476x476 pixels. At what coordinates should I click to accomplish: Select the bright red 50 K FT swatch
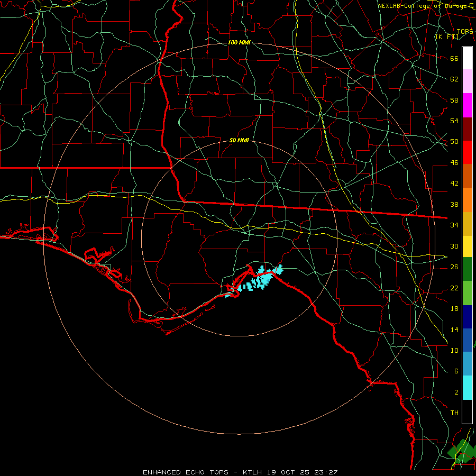(x=467, y=152)
